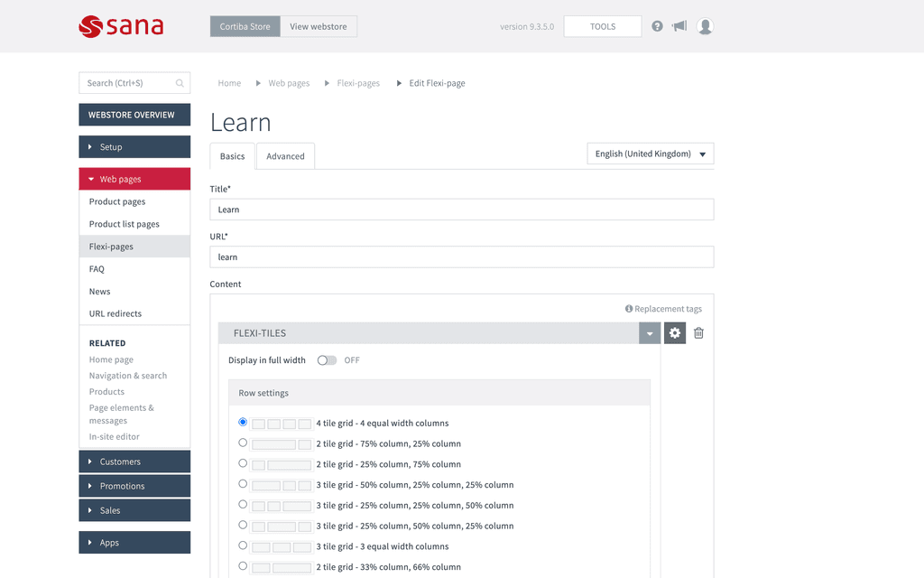Click the version 9.3.5.0 text
This screenshot has height=578, width=924.
click(x=527, y=26)
